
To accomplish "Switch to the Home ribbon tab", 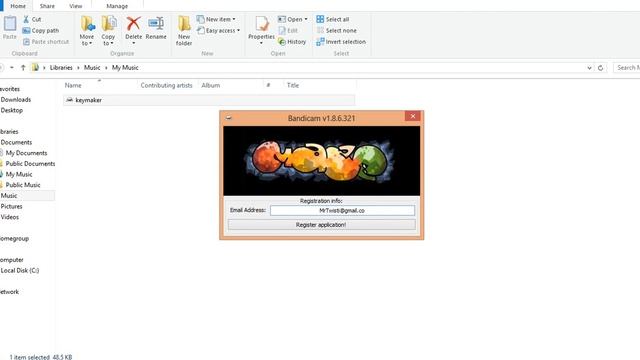I will (18, 6).
